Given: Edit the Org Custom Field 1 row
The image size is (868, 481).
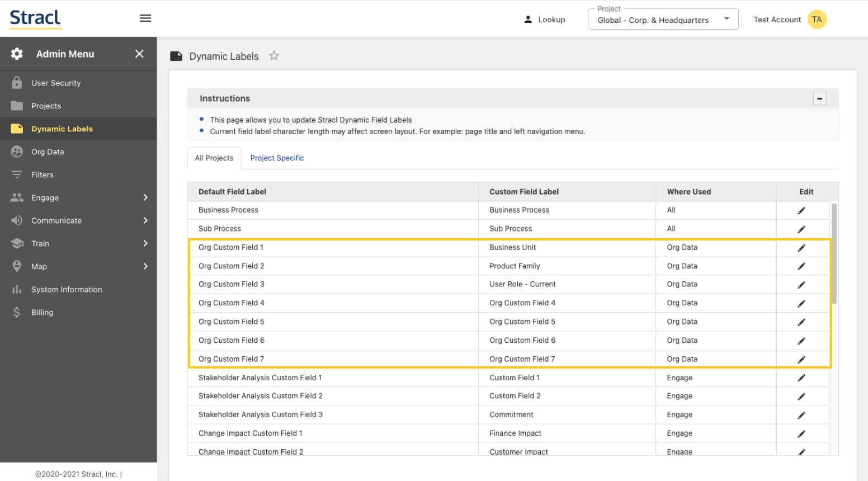Looking at the screenshot, I should pos(801,247).
